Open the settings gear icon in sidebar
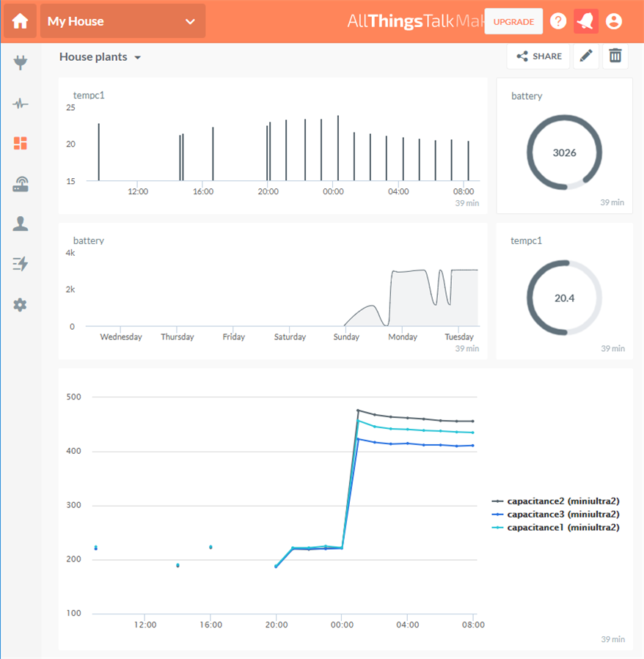 click(21, 305)
